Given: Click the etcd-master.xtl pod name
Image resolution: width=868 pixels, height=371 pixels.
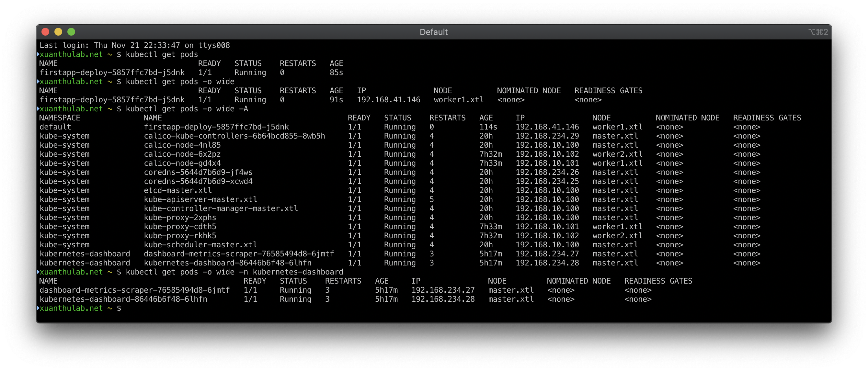Looking at the screenshot, I should click(177, 191).
